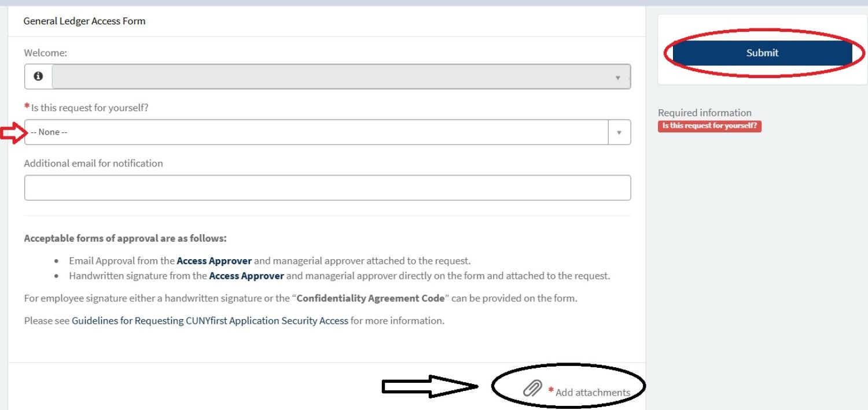Click the red arrow pointing at None
This screenshot has height=410, width=868.
pos(12,132)
